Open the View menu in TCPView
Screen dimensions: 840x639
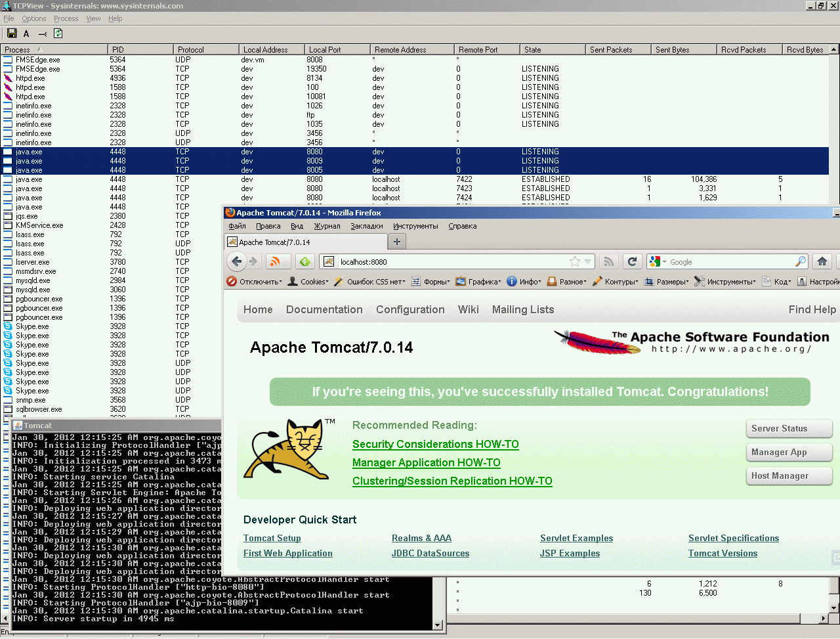coord(94,18)
